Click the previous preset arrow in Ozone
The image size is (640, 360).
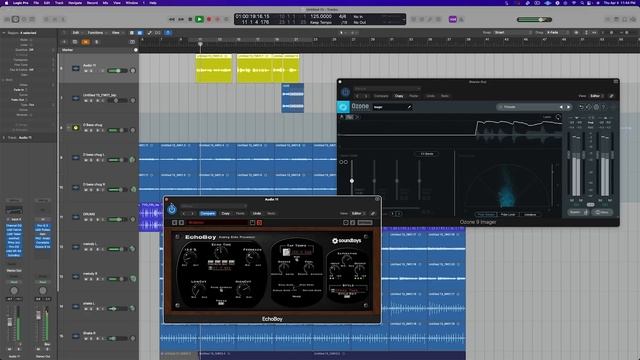(561, 107)
